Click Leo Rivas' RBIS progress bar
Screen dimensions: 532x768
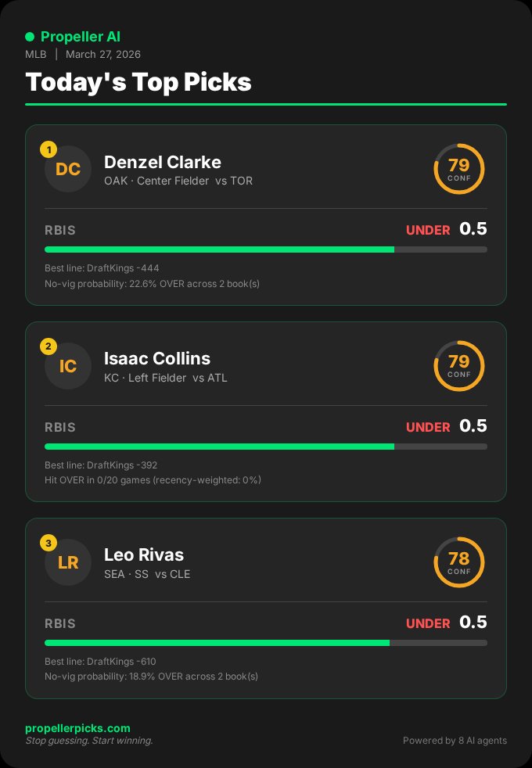click(x=265, y=643)
